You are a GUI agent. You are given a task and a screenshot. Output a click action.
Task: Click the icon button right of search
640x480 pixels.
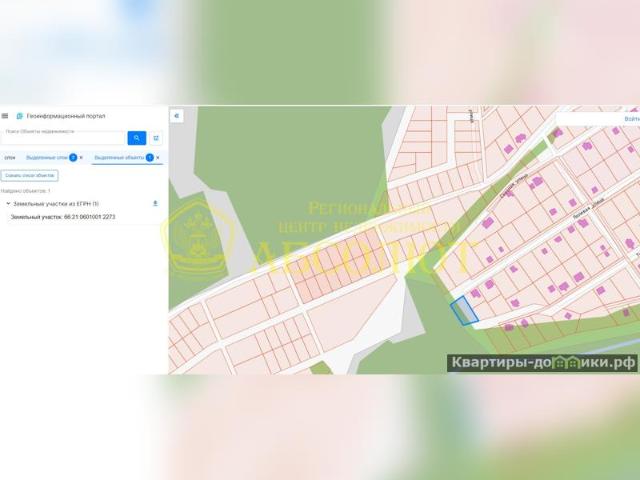click(x=156, y=138)
